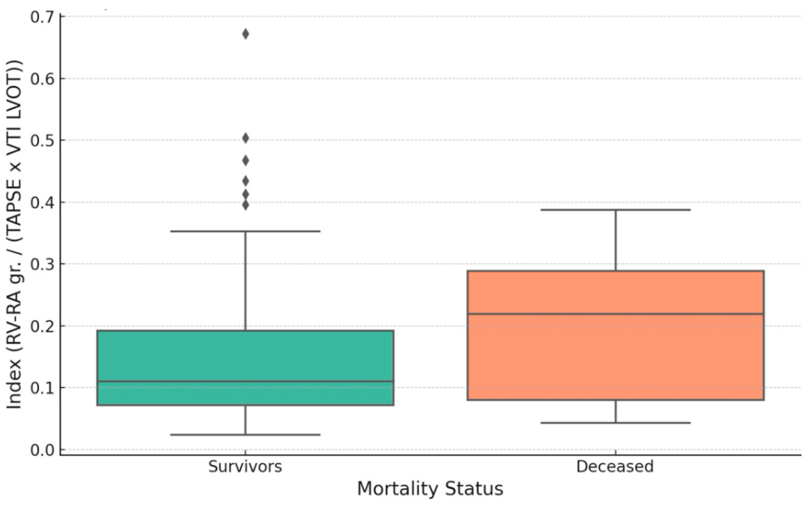This screenshot has width=812, height=509.
Task: Select the median line in Survivors box
Action: pyautogui.click(x=245, y=381)
